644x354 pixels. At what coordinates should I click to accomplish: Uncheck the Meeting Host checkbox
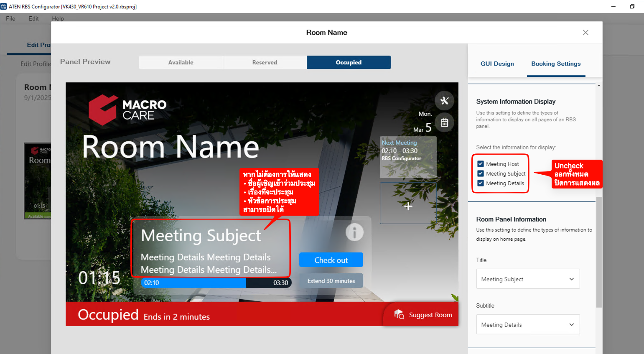tap(481, 164)
